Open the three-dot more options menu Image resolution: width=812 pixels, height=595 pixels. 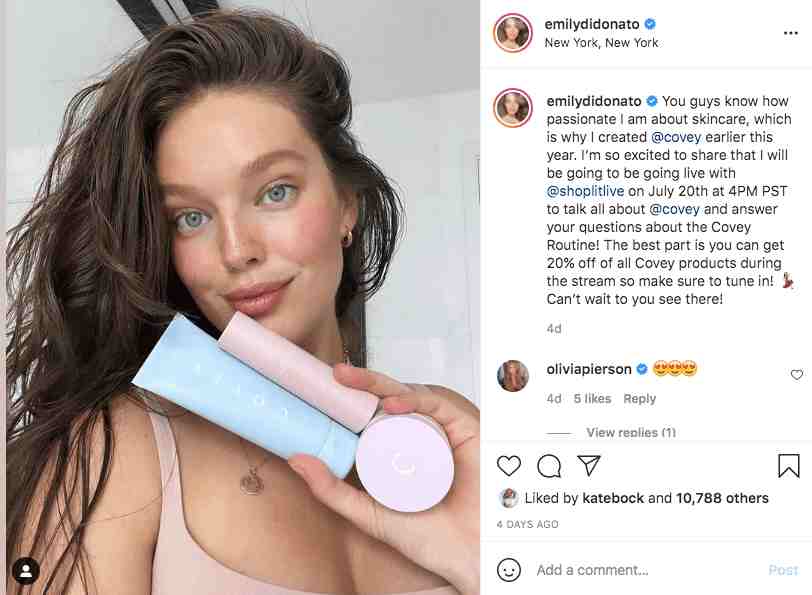click(x=790, y=33)
